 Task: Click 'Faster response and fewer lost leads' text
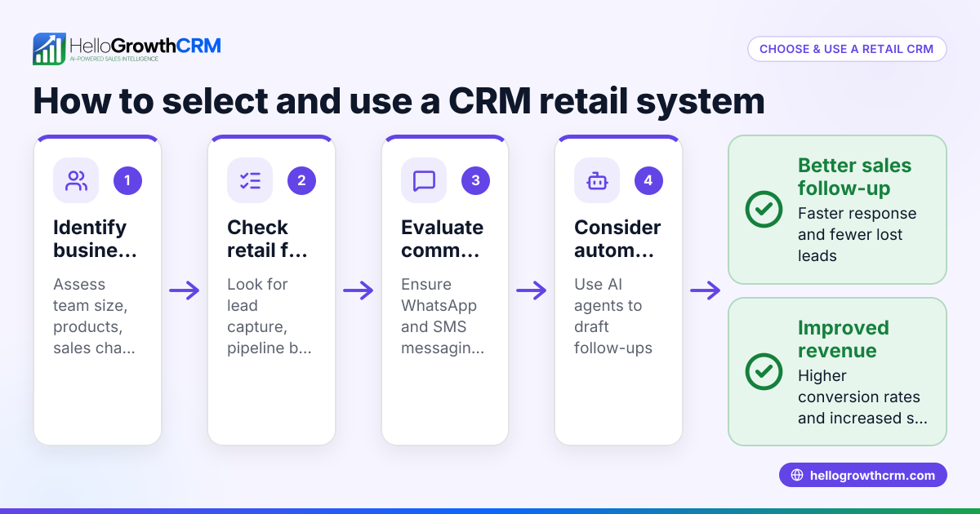click(x=857, y=235)
